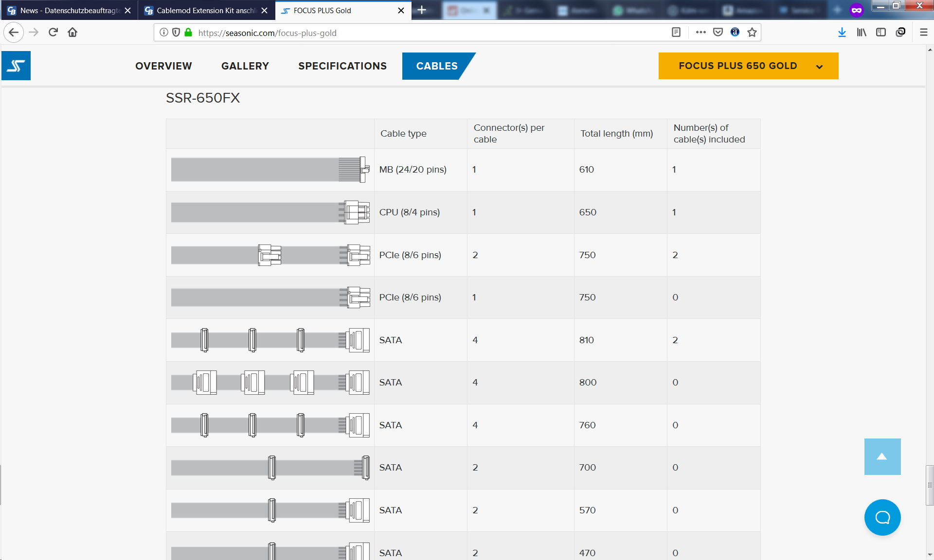This screenshot has width=934, height=560.
Task: Open the live chat bubble
Action: coord(882,517)
